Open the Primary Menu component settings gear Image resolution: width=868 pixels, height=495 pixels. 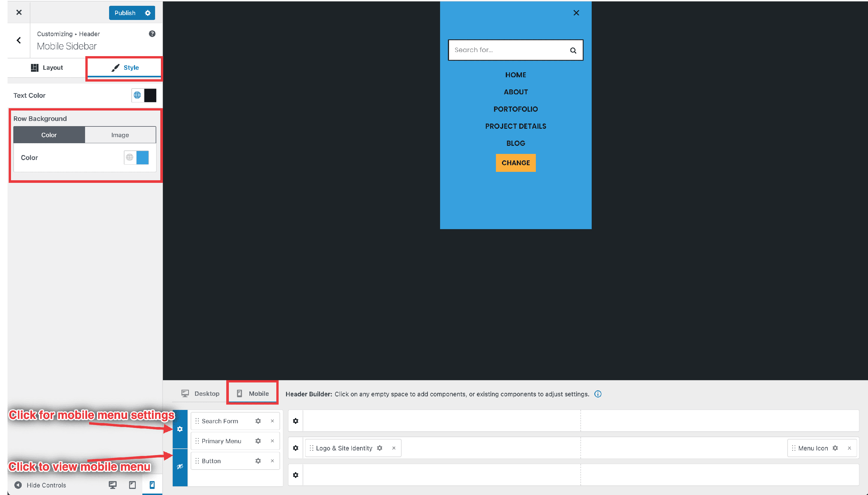pyautogui.click(x=258, y=441)
